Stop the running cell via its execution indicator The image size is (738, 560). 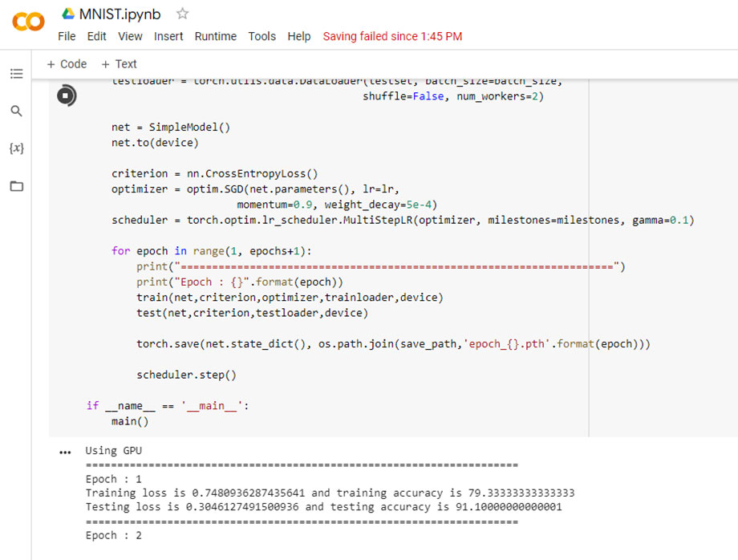[66, 95]
